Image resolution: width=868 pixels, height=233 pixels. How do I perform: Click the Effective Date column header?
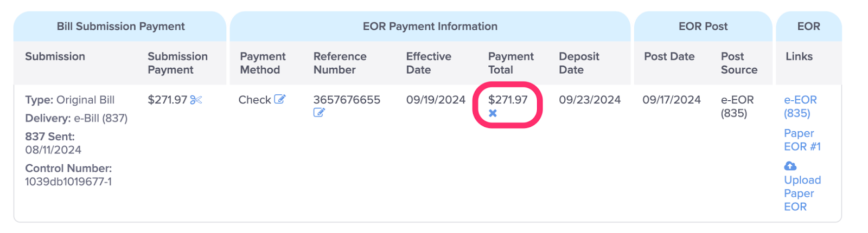coord(429,63)
